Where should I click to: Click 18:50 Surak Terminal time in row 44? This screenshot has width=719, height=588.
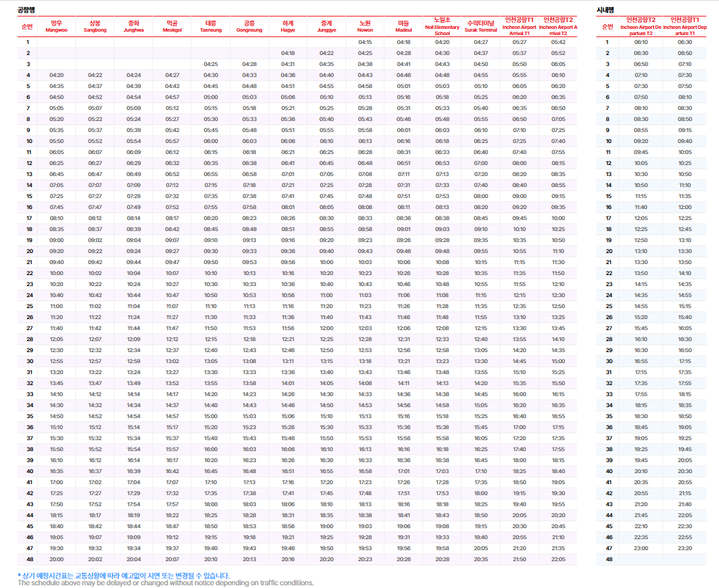(x=481, y=516)
